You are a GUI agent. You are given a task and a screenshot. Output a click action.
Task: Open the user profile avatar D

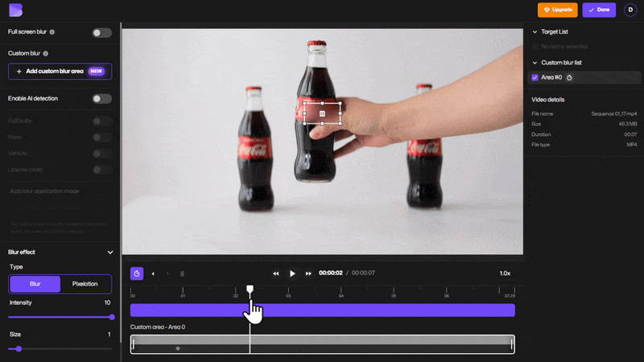[630, 10]
